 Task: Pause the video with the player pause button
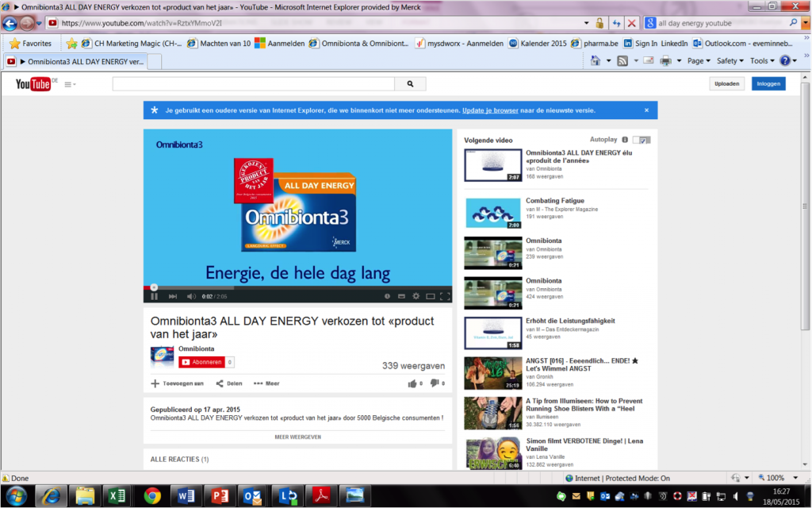pyautogui.click(x=154, y=297)
